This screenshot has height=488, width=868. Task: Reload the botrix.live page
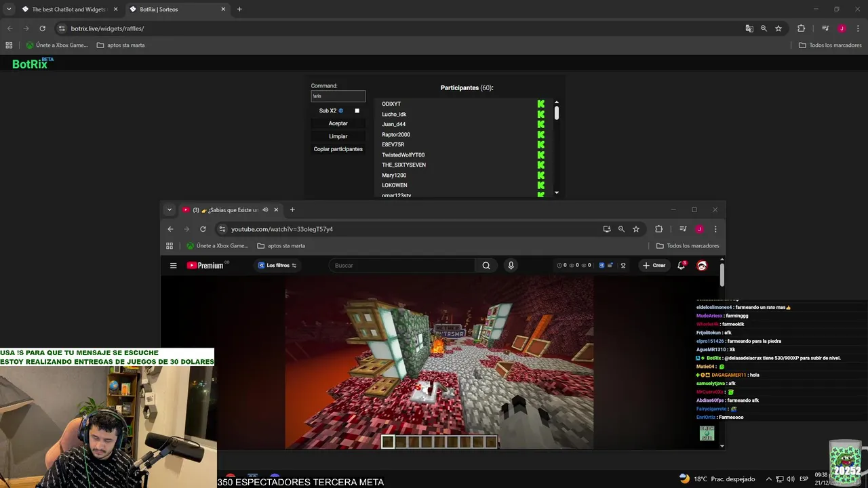point(42,28)
